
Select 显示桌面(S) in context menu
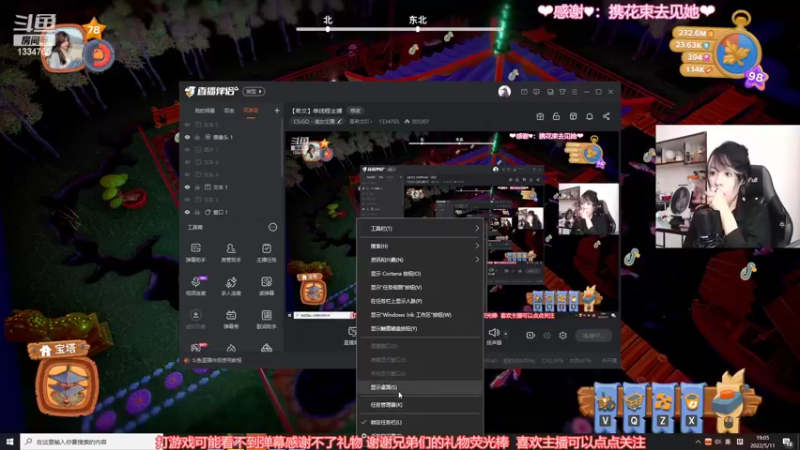point(420,387)
